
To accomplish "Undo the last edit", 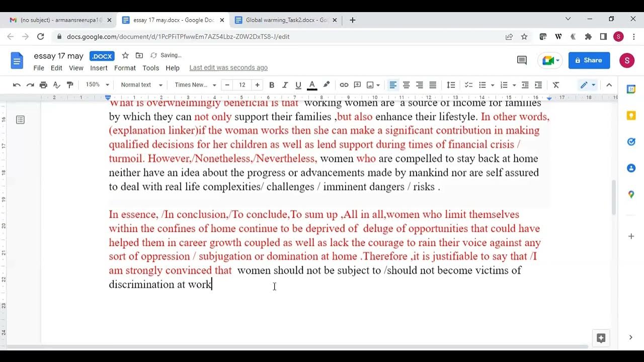I will click(x=17, y=85).
